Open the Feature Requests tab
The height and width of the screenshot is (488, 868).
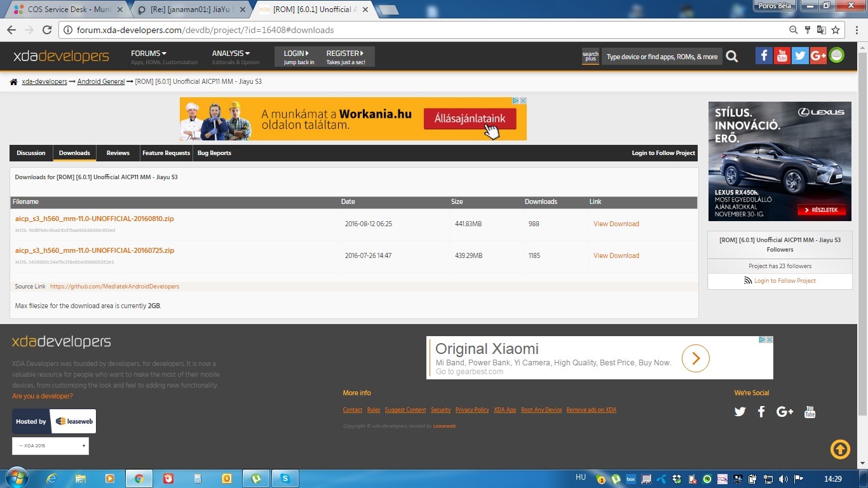(166, 153)
